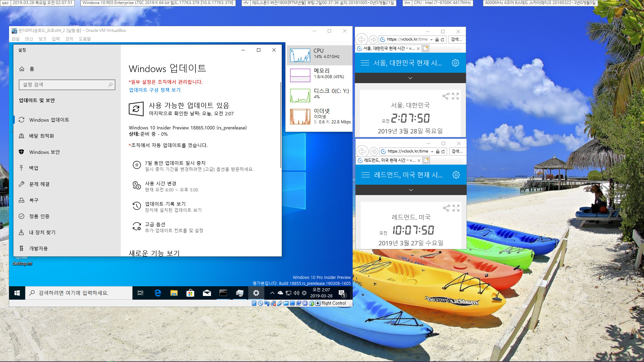Open the 장치 menu in VirtualBox
644x362 pixels.
pos(69,39)
